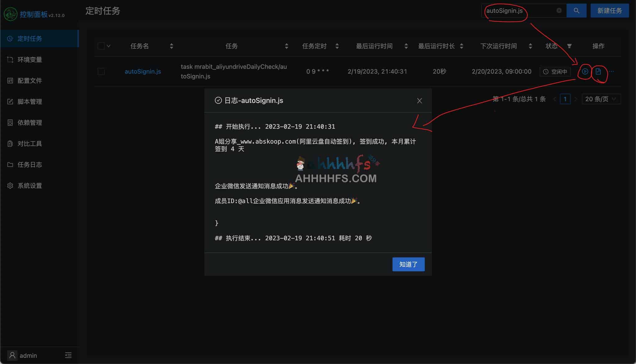Screen dimensions: 636x364
Task: Collapse the sidebar with bottom toggle icon
Action: (x=68, y=355)
